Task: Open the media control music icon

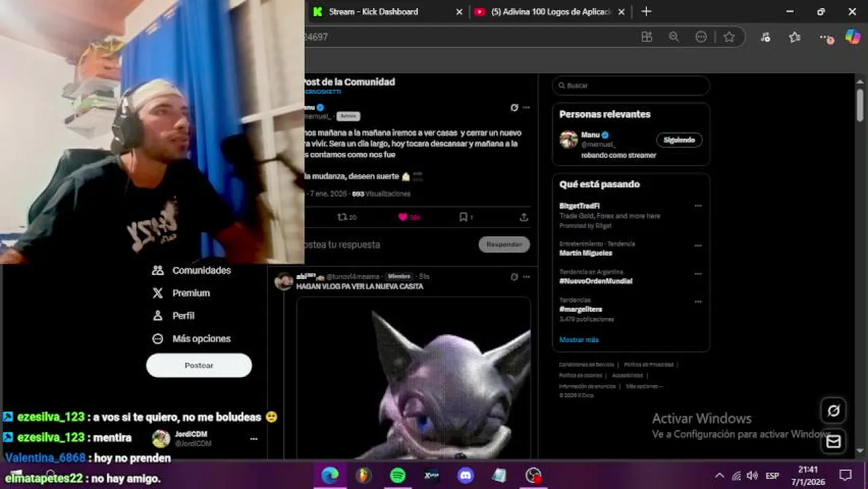Action: point(765,37)
